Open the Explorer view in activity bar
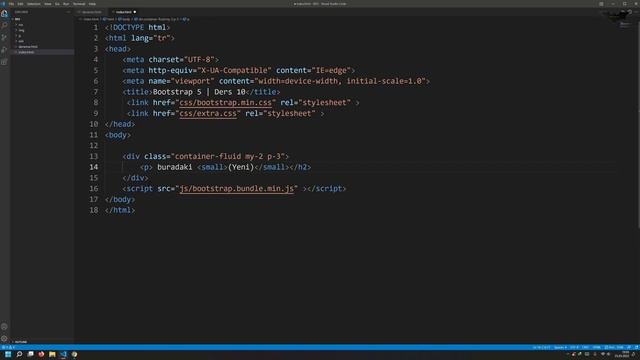The width and height of the screenshot is (640, 360). 4,14
